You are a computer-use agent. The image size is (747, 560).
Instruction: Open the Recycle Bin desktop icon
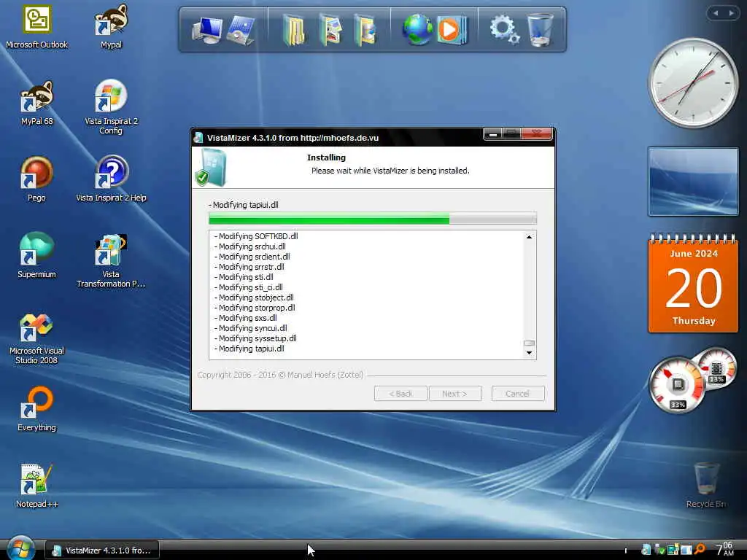706,485
